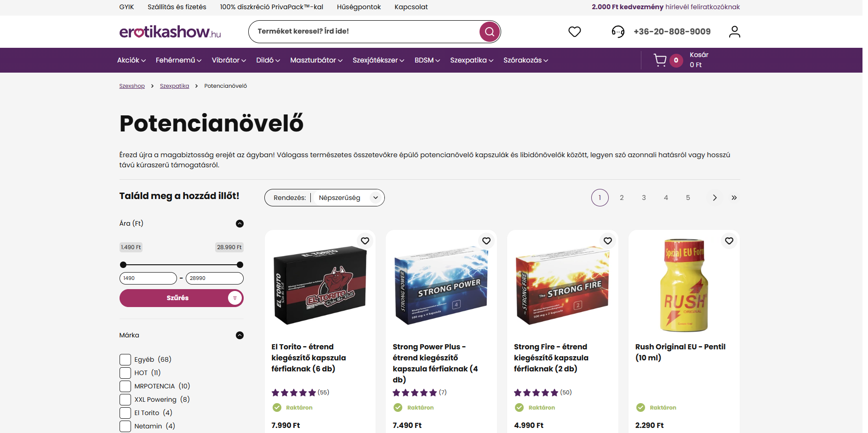Click the Kosár 0 Ft label

point(699,60)
